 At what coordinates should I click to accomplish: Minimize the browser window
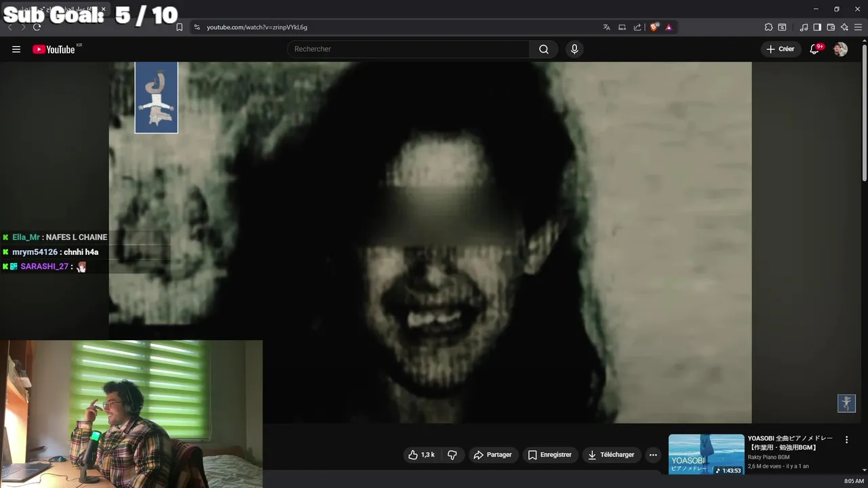click(x=816, y=9)
